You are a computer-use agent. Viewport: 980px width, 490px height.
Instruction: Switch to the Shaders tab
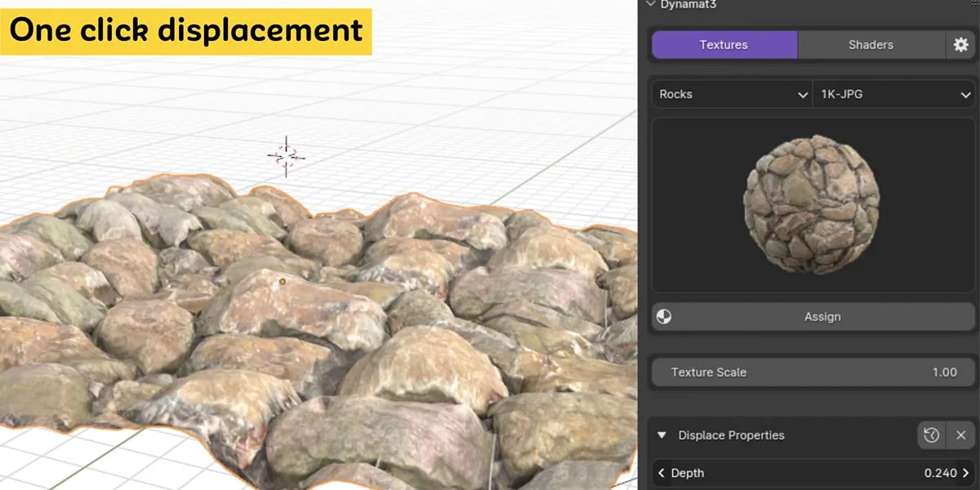(871, 45)
